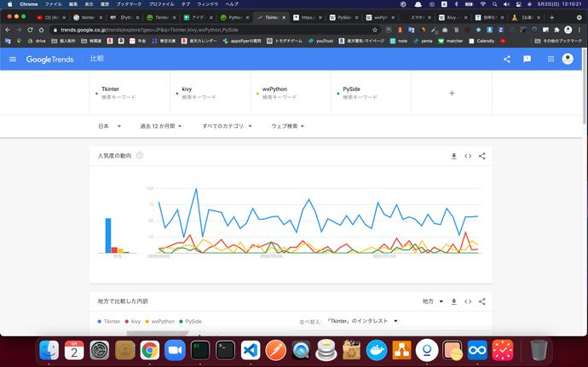Open Chrome's three-dot menu
588x367 pixels.
[x=579, y=30]
